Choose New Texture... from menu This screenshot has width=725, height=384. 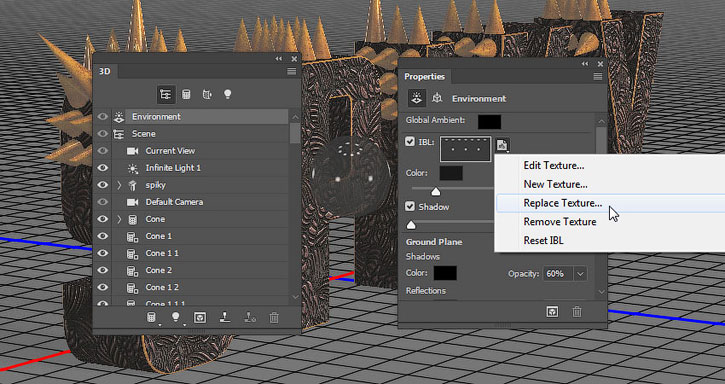click(555, 184)
